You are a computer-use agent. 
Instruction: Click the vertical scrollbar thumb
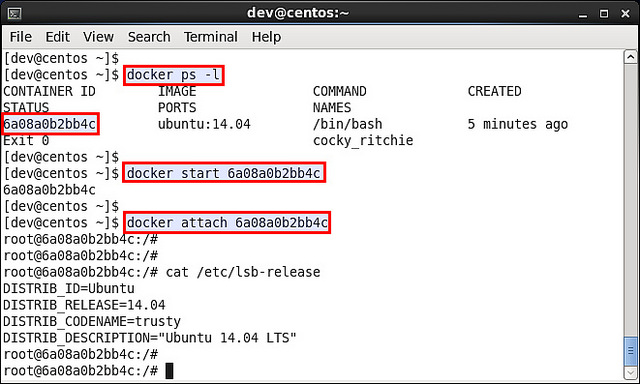coord(631,351)
